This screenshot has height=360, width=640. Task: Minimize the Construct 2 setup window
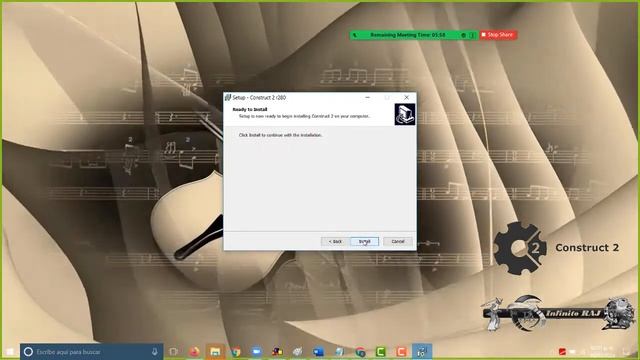(367, 98)
